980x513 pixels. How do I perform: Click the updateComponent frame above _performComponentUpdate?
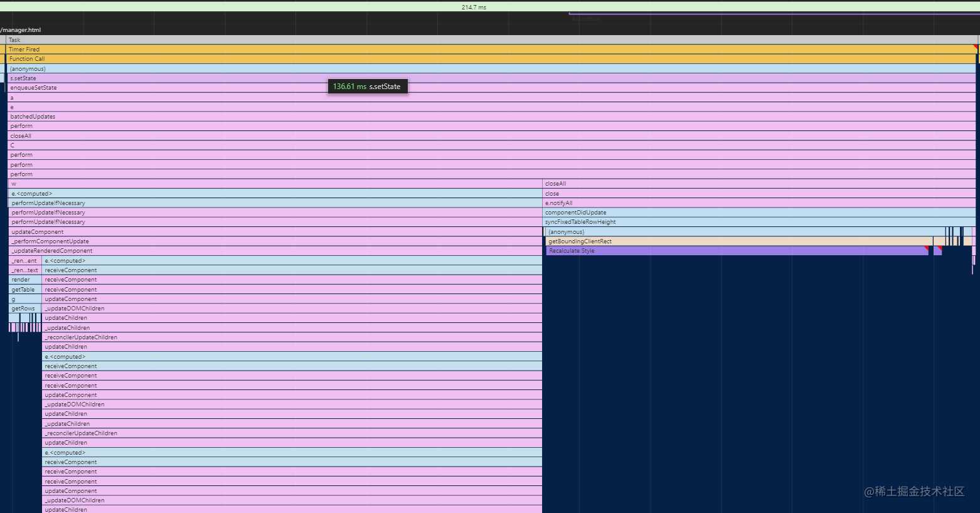coord(275,232)
